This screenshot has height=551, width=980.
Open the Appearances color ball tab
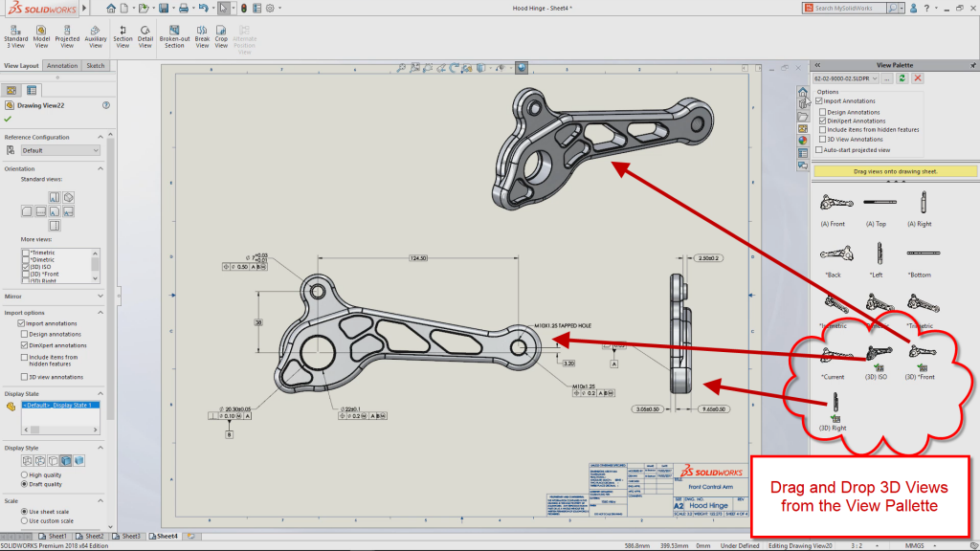tap(803, 141)
